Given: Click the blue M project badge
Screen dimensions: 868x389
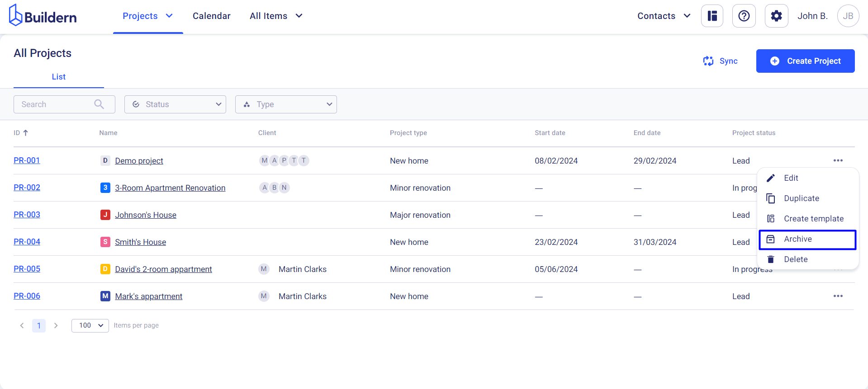Looking at the screenshot, I should coord(105,296).
